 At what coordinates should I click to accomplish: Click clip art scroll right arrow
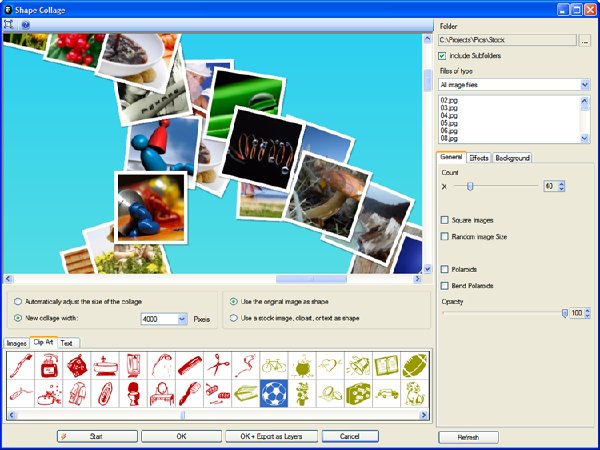424,415
